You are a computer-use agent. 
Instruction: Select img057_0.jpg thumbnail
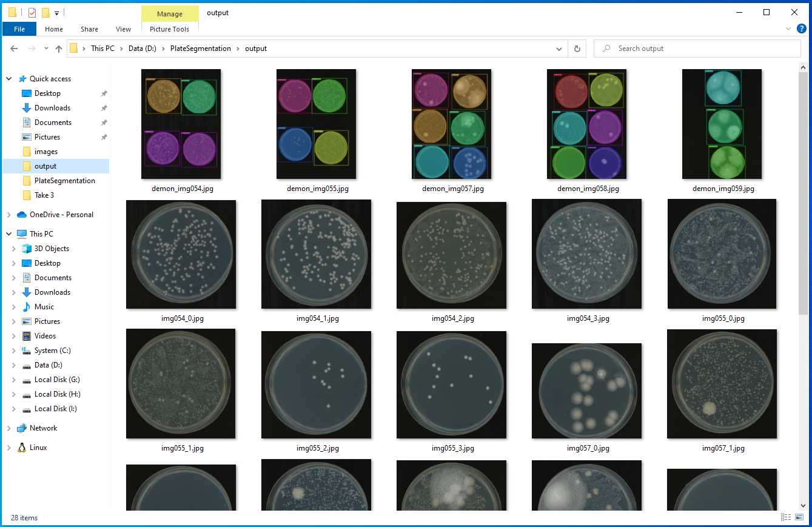[587, 391]
